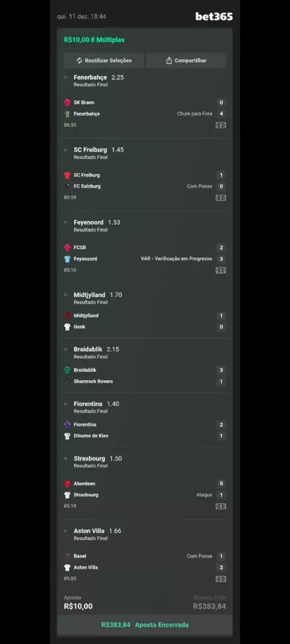Click the Fiorentina purple jersey icon
The width and height of the screenshot is (290, 644).
click(x=68, y=425)
